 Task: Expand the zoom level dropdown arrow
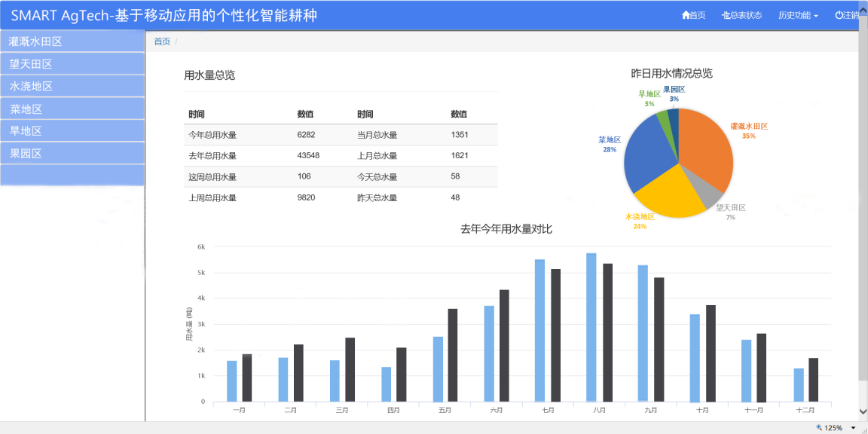(854, 428)
